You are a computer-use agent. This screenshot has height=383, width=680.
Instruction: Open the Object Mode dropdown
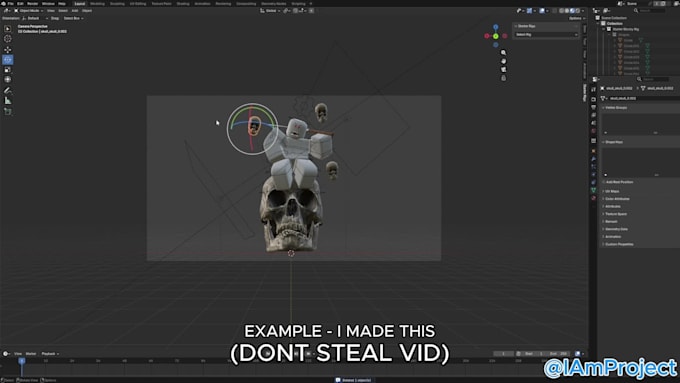click(29, 10)
